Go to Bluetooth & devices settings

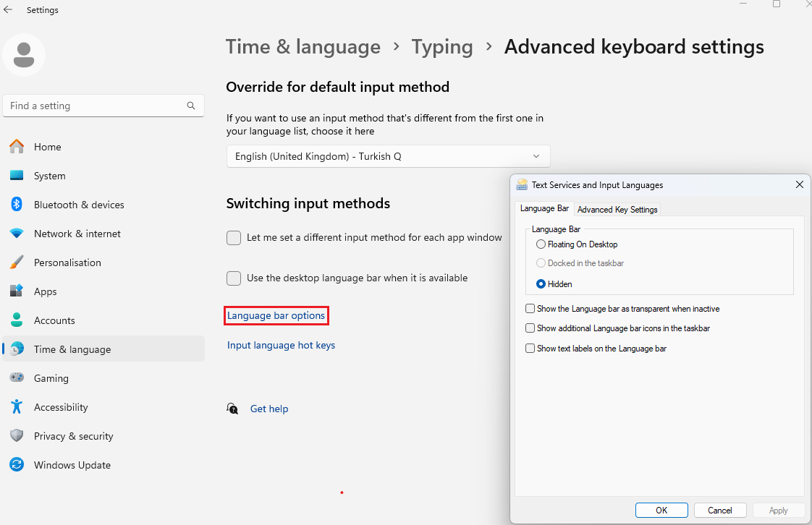pyautogui.click(x=103, y=205)
